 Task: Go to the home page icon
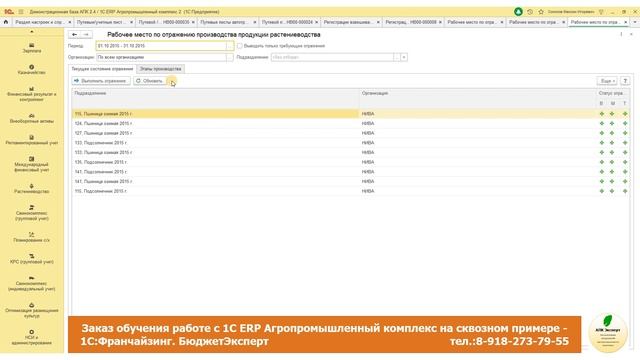pos(6,22)
